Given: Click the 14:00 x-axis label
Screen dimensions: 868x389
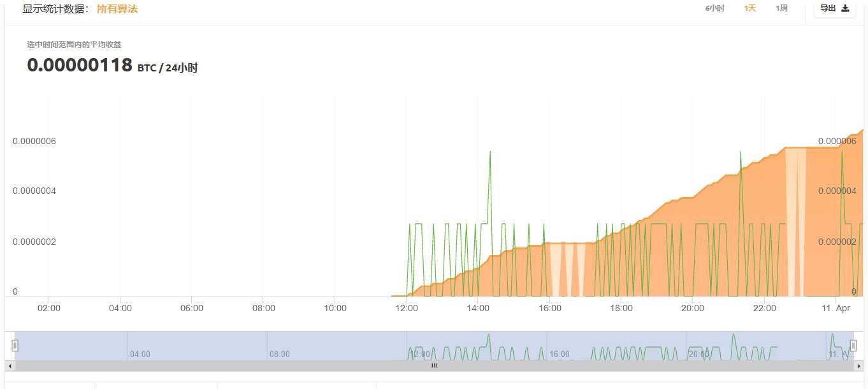Looking at the screenshot, I should [x=478, y=308].
